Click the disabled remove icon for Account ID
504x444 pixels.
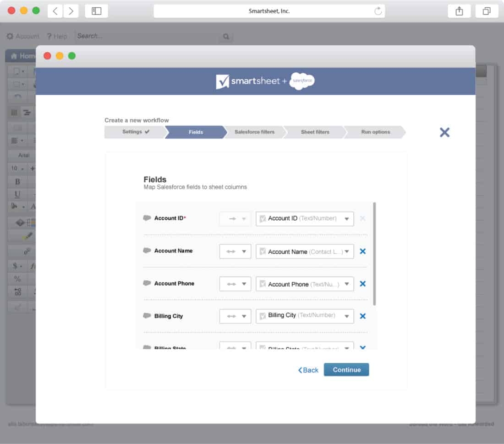coord(362,219)
